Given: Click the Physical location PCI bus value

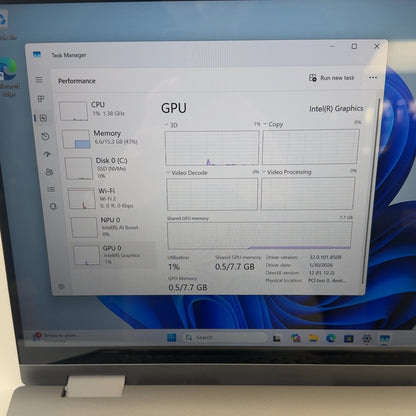Looking at the screenshot, I should point(327,280).
